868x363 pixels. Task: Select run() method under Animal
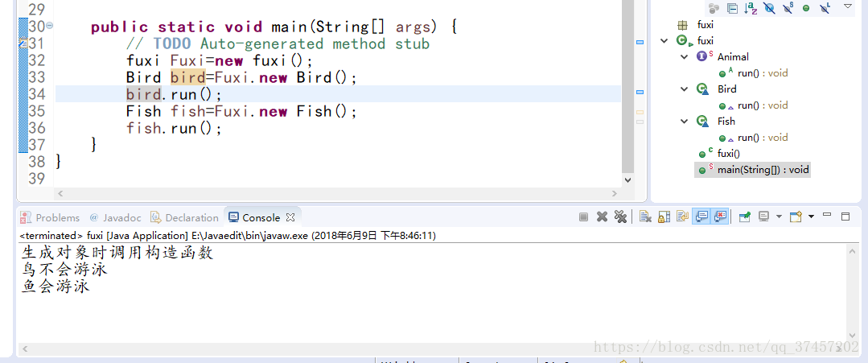click(763, 73)
